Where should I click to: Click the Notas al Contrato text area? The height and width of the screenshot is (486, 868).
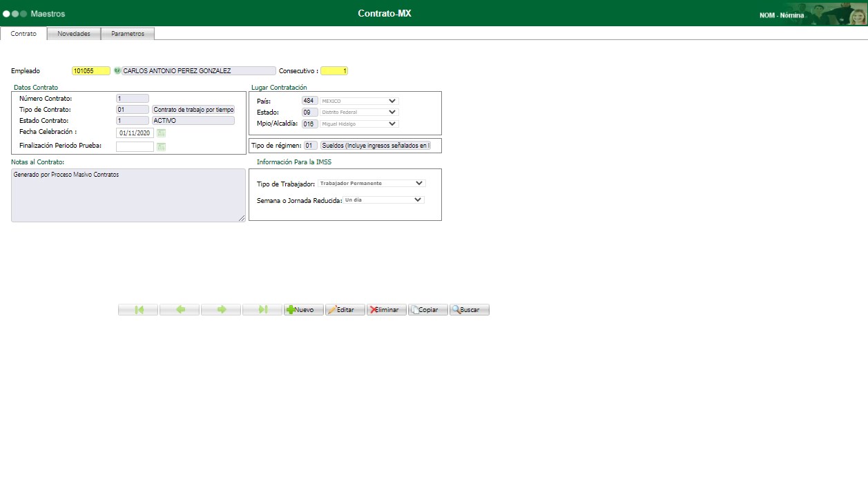[x=128, y=195]
